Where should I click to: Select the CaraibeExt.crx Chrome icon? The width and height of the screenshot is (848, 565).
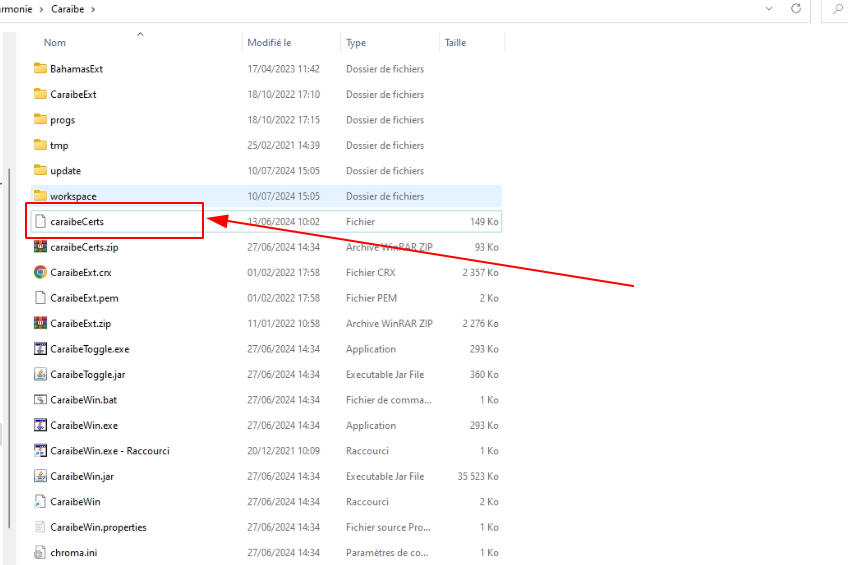[40, 272]
